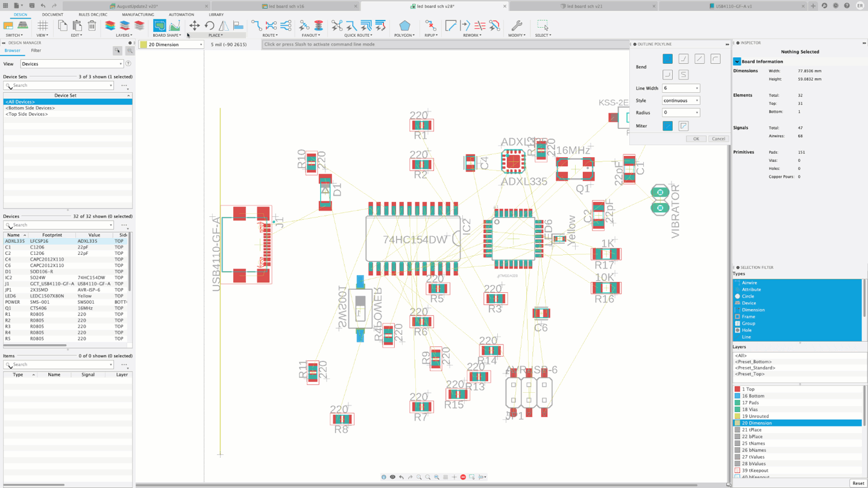Viewport: 868px width, 488px height.
Task: Open the Filter tab in Design Manager
Action: [36, 51]
